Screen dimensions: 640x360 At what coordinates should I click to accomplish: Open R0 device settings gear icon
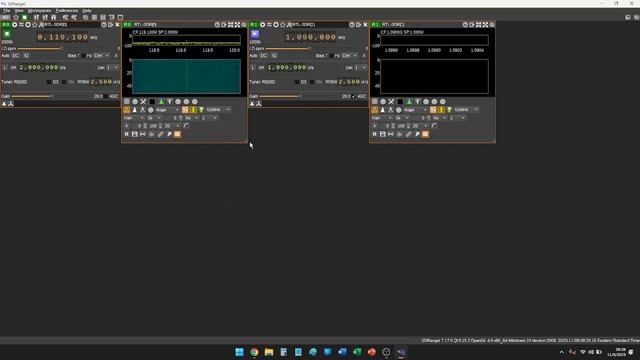pos(15,25)
